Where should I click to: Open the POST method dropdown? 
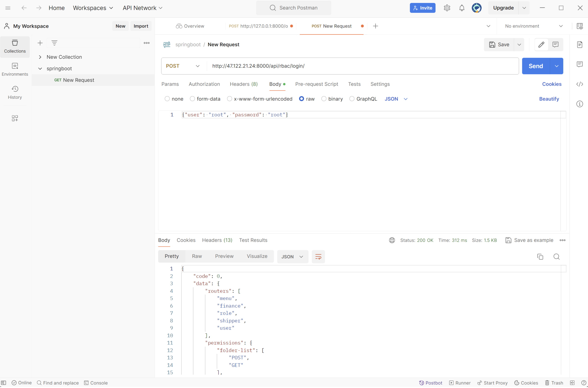click(183, 66)
